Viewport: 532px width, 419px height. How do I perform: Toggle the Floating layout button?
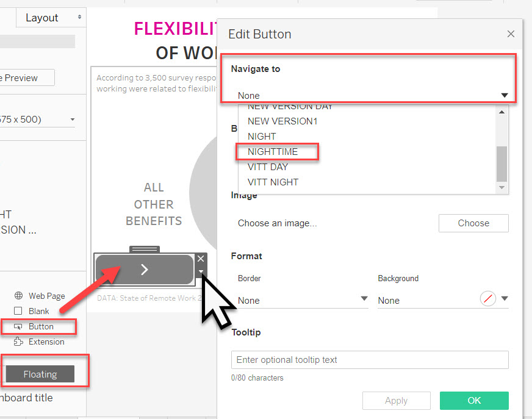pyautogui.click(x=40, y=374)
